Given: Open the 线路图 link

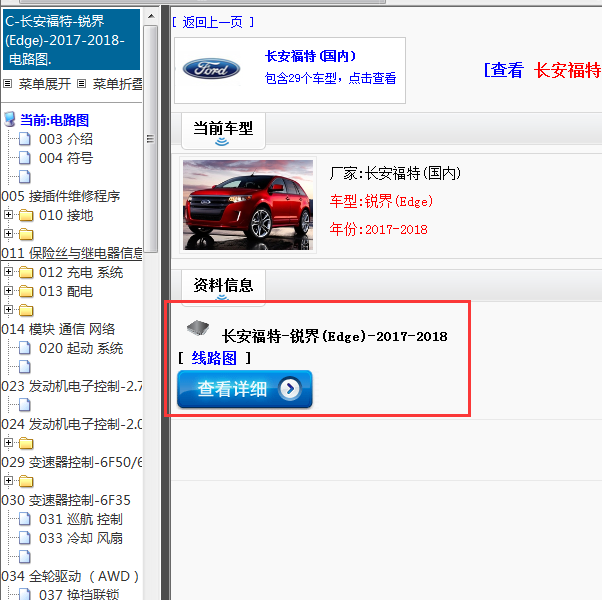Looking at the screenshot, I should pos(214,358).
